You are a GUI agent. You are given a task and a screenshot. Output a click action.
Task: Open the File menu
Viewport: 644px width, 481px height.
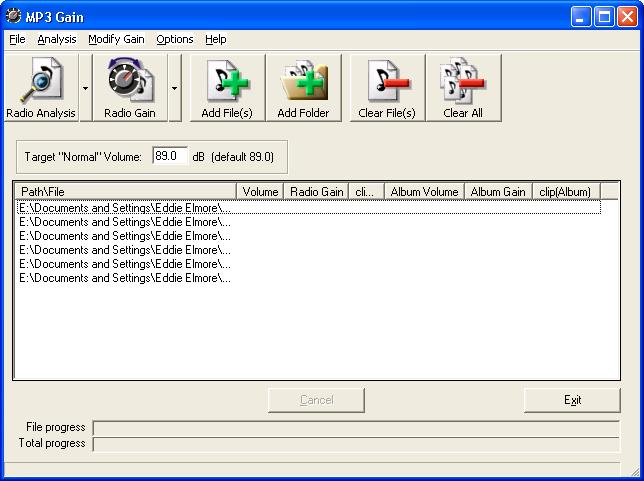pyautogui.click(x=17, y=39)
